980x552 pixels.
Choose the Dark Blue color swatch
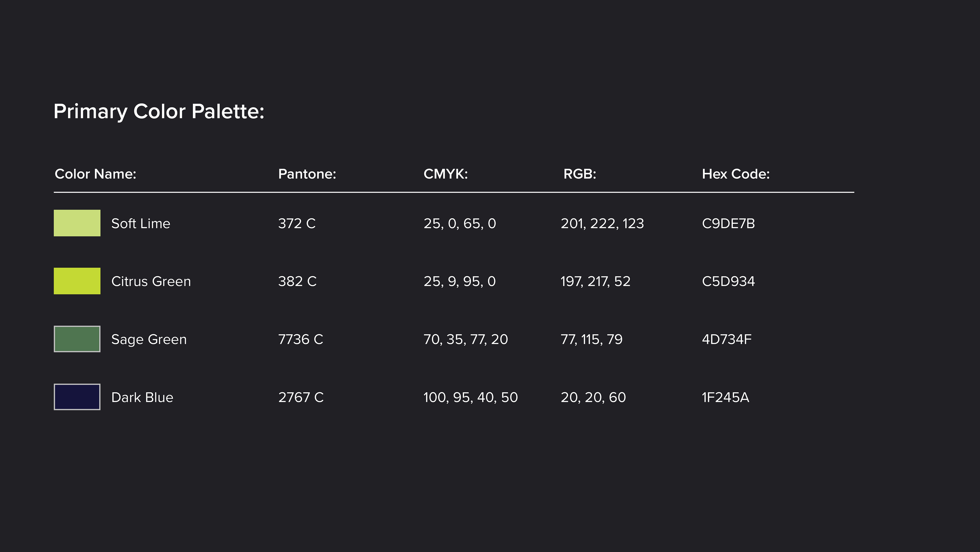(x=77, y=397)
